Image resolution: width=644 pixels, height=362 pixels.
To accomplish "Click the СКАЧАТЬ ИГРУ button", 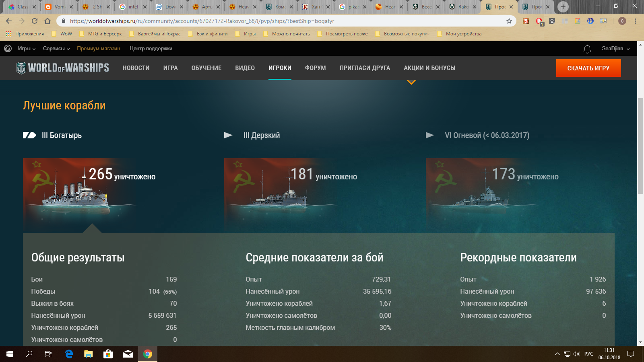I will pos(588,68).
